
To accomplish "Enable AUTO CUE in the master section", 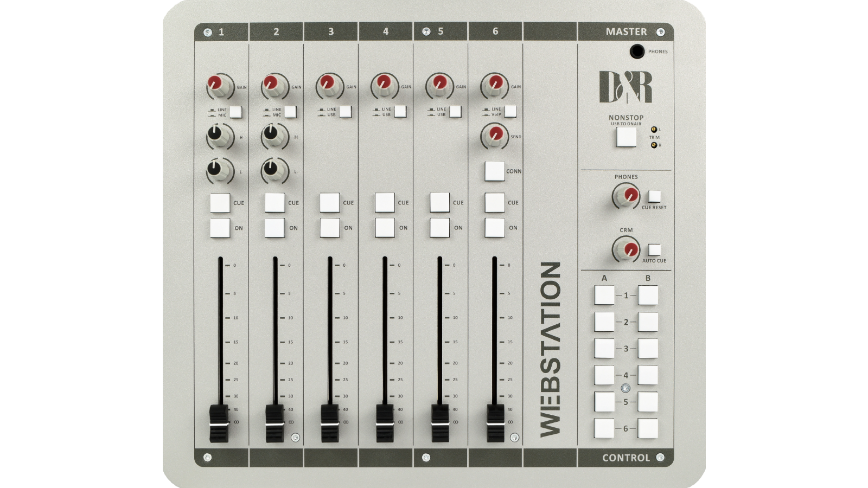I will (x=654, y=251).
